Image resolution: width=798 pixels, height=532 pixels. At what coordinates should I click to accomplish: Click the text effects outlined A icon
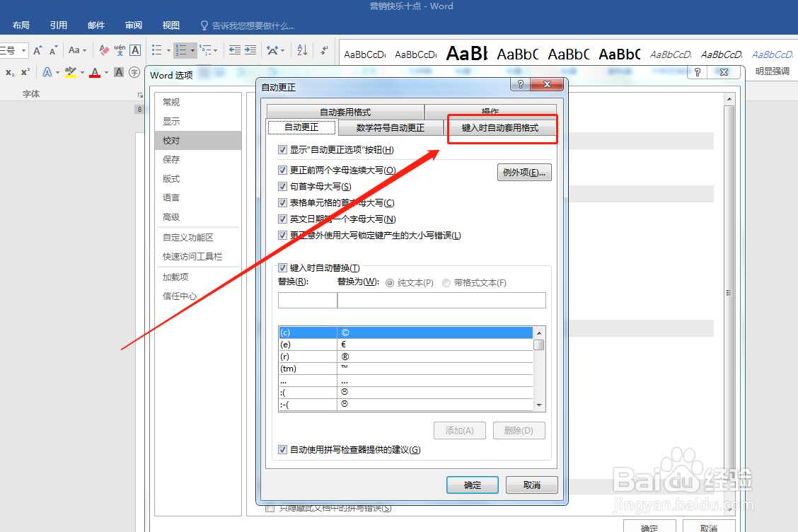47,72
